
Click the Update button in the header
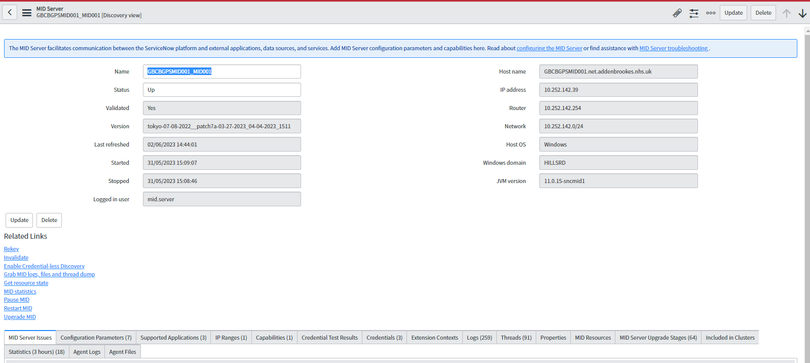tap(733, 13)
